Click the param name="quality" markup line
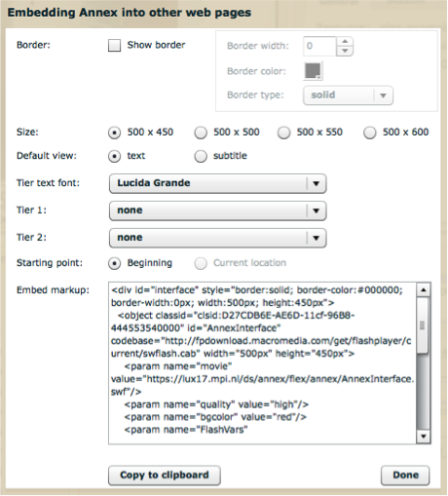 [x=216, y=404]
